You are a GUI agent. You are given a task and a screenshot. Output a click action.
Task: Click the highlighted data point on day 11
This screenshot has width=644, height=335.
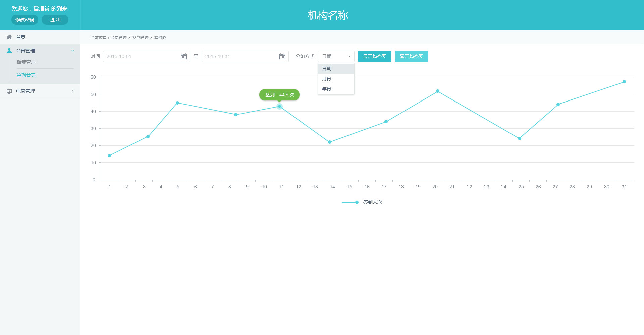click(x=279, y=106)
